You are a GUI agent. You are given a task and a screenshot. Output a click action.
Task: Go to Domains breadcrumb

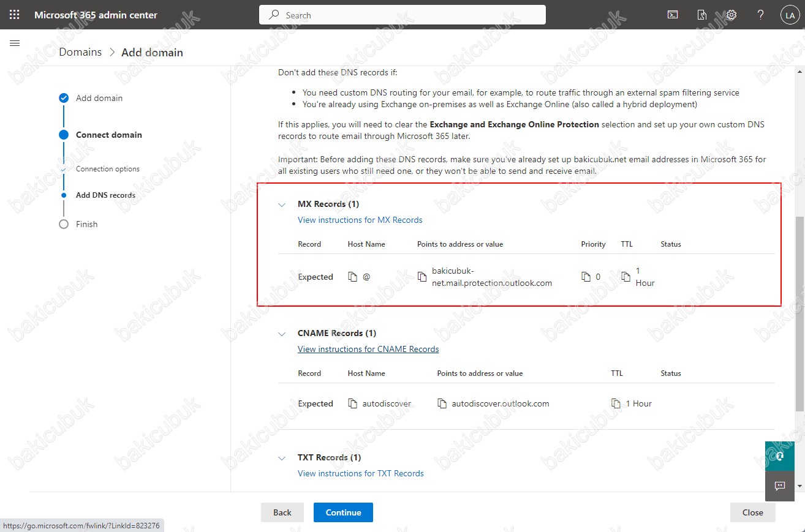pos(80,52)
